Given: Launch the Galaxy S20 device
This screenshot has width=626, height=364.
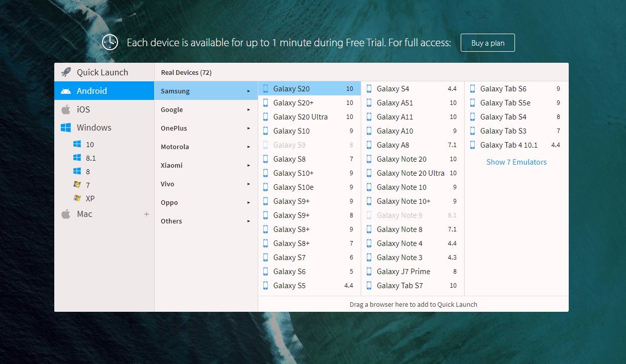Looking at the screenshot, I should tap(309, 89).
